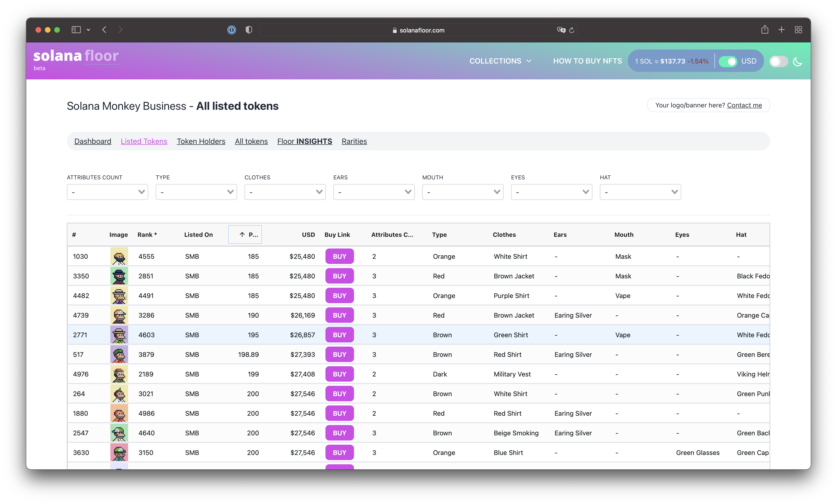Viewport: 837px width, 504px height.
Task: Reload the page with refresh icon
Action: [572, 30]
